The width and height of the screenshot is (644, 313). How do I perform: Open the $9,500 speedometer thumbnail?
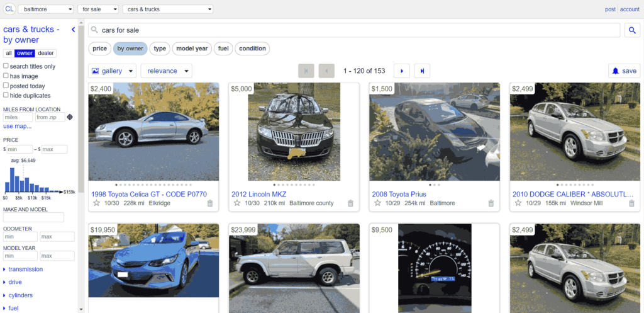click(x=435, y=268)
